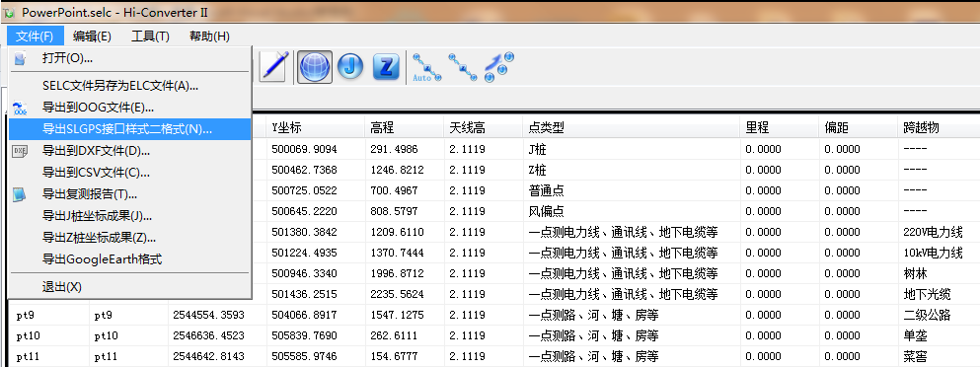The width and height of the screenshot is (980, 367).
Task: Open the 帮助(H) menu
Action: pyautogui.click(x=209, y=37)
